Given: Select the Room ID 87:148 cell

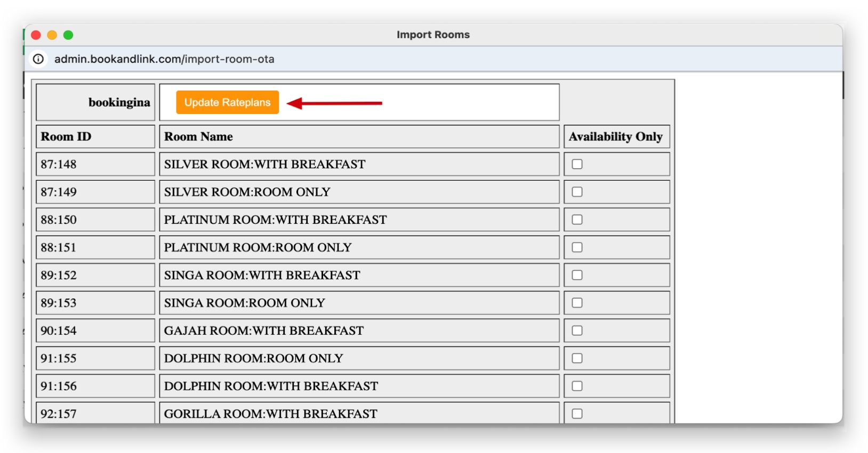Looking at the screenshot, I should point(95,164).
